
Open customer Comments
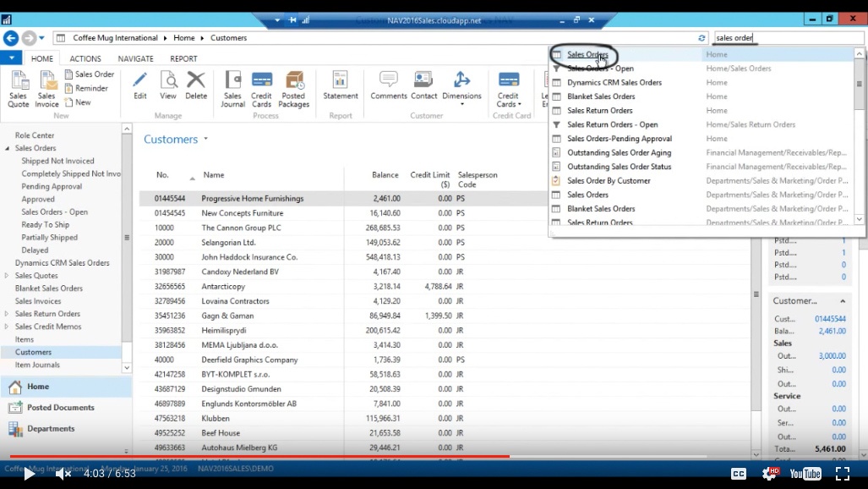pyautogui.click(x=388, y=89)
